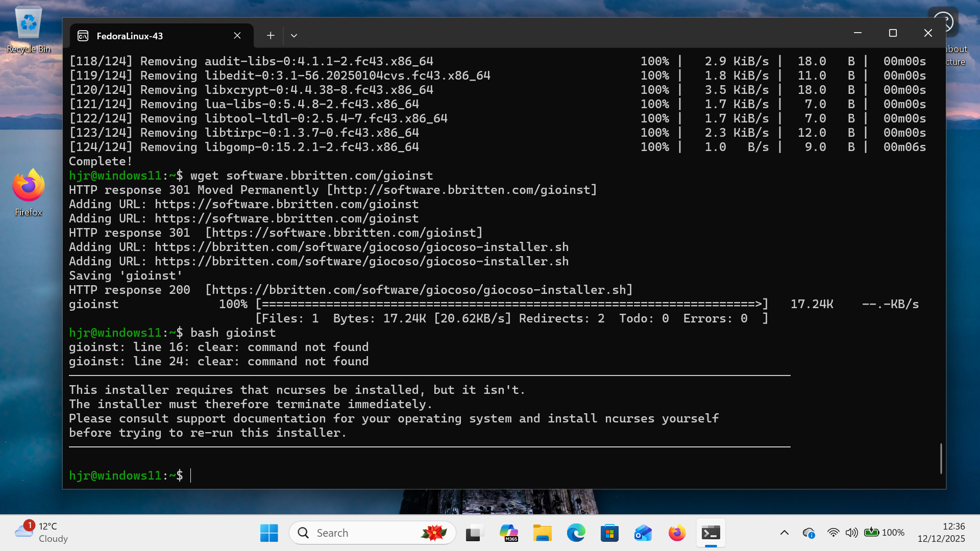Open Microsoft Store from the taskbar

click(x=609, y=533)
